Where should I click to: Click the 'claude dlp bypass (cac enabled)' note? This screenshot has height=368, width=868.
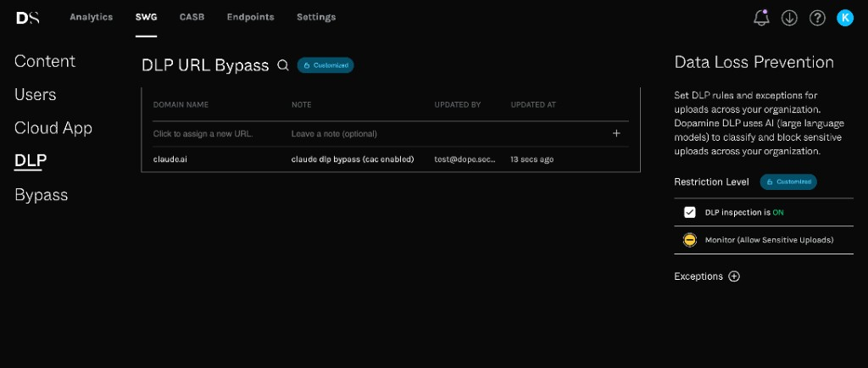click(353, 159)
